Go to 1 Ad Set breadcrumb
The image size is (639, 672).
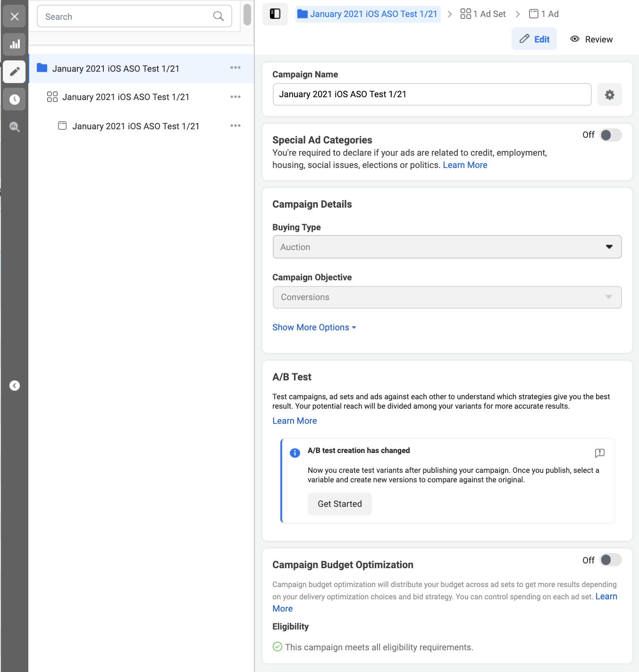483,14
